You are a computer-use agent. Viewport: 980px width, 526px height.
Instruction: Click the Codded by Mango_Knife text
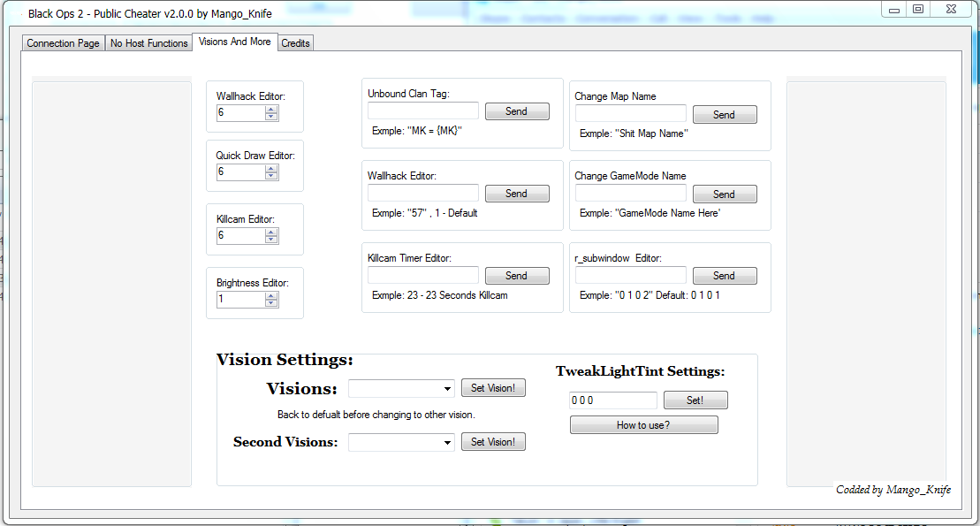(893, 490)
